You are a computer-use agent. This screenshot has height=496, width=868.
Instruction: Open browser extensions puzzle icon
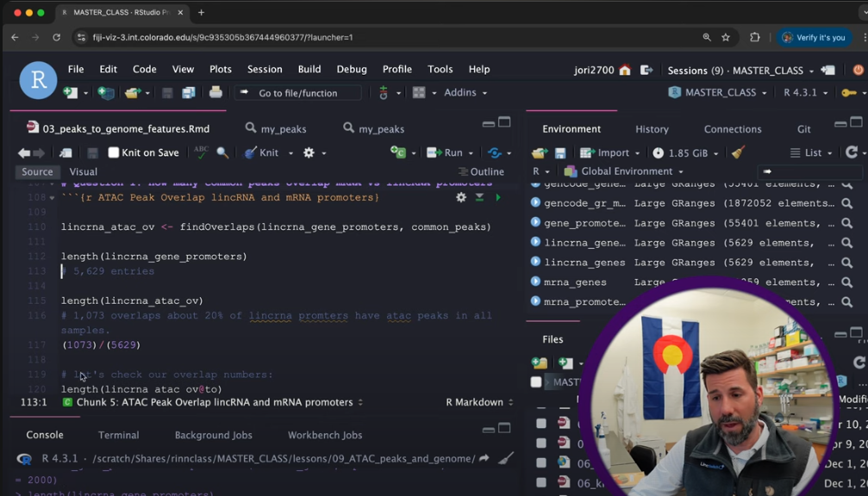coord(754,37)
